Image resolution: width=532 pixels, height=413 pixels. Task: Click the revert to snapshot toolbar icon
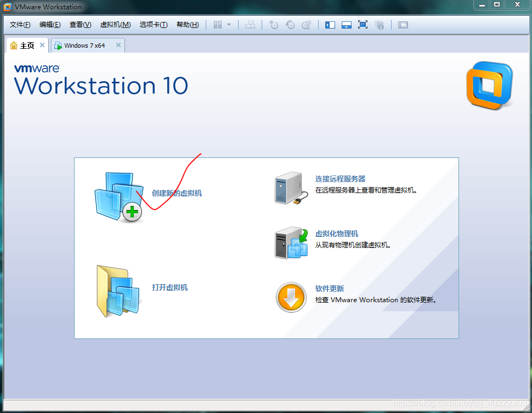[290, 25]
